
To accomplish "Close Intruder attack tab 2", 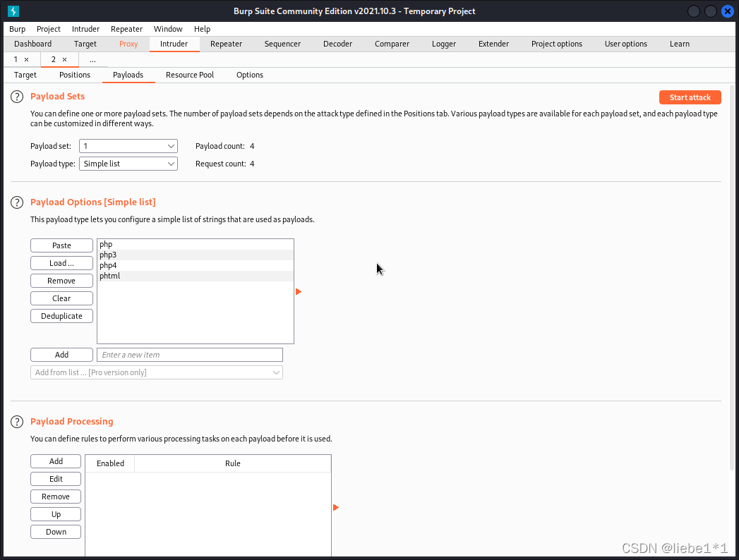I will pos(64,59).
